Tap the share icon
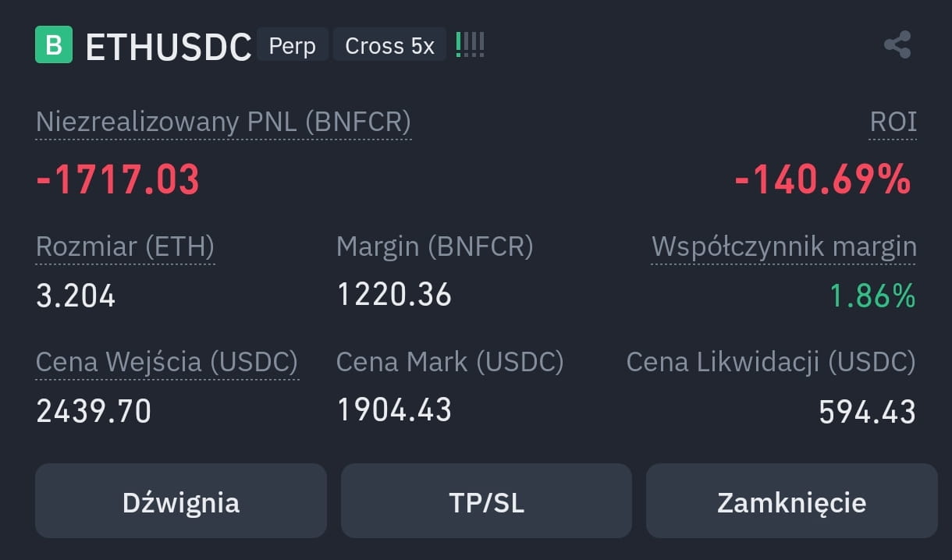The height and width of the screenshot is (560, 952). (x=897, y=44)
